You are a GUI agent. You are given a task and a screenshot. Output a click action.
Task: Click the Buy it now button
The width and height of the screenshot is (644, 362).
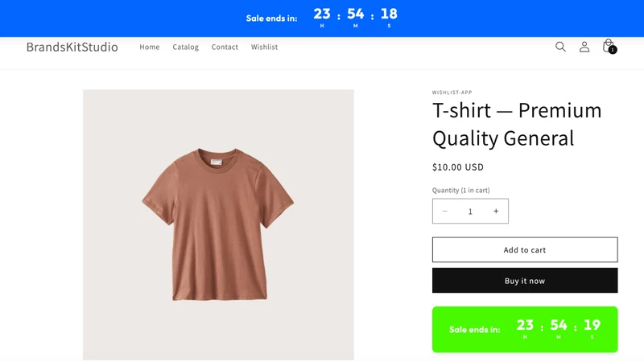[x=525, y=281]
